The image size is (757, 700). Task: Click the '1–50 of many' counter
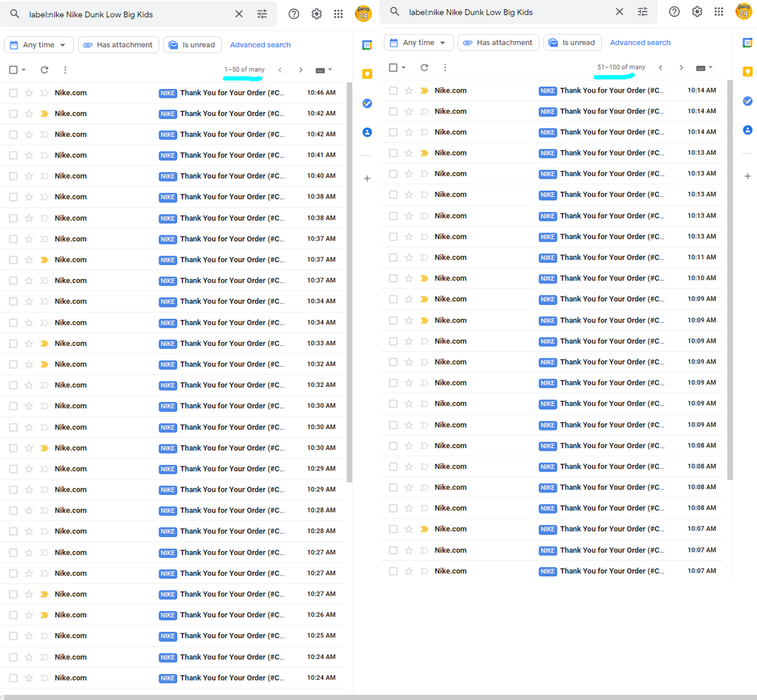244,69
